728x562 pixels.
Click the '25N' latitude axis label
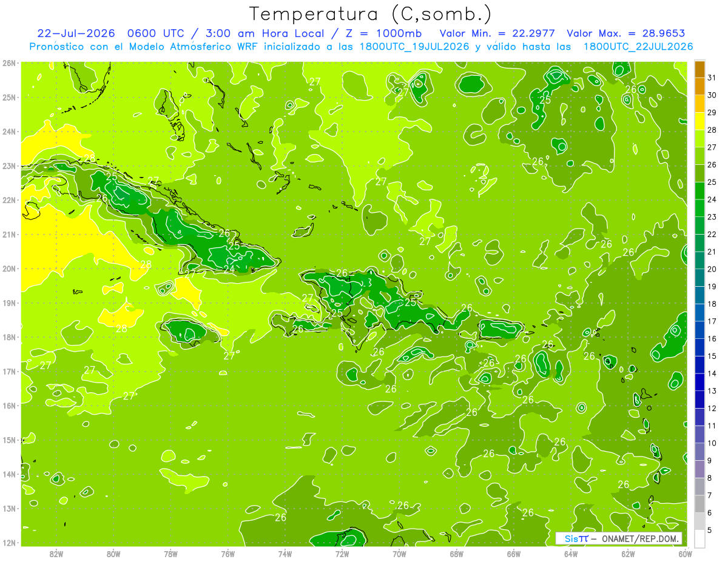(8, 97)
